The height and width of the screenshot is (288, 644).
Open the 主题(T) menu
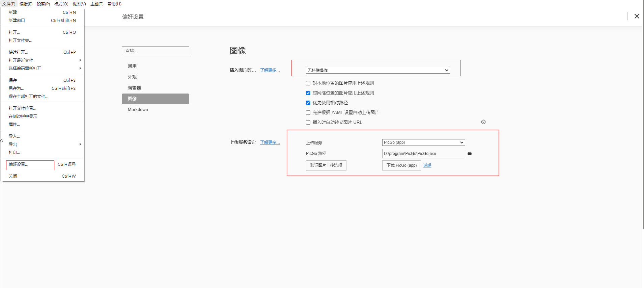point(97,4)
